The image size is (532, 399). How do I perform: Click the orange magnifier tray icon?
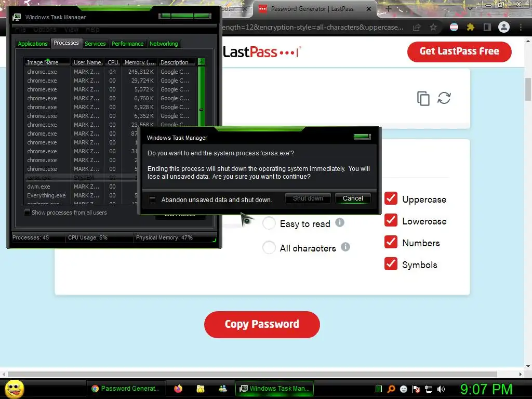coord(391,389)
